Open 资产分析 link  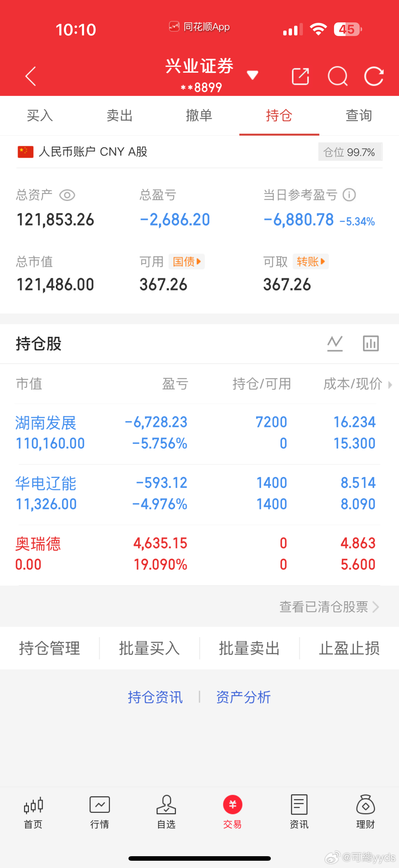tap(244, 697)
